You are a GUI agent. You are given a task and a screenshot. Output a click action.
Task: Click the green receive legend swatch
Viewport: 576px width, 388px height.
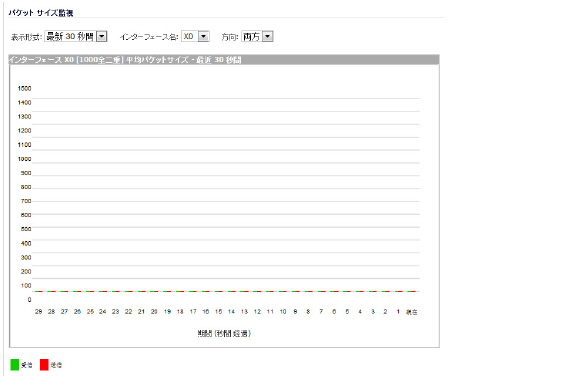tap(15, 365)
